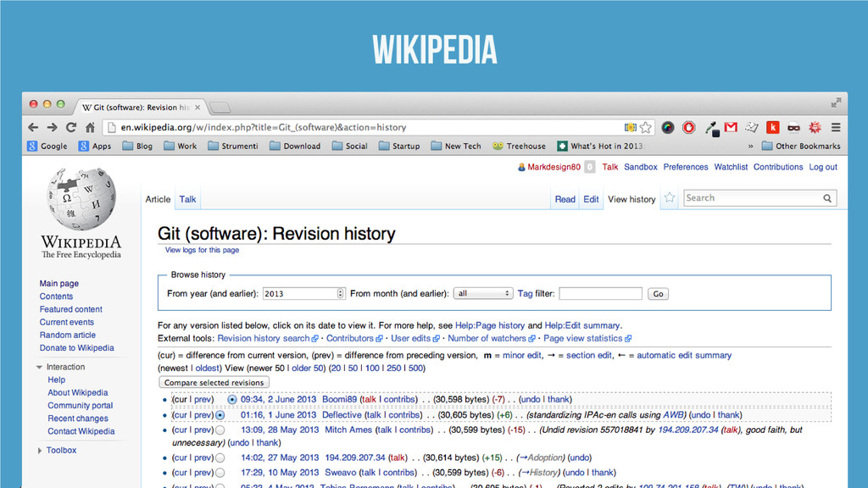Open the New Tech bookmarks folder

pos(455,146)
